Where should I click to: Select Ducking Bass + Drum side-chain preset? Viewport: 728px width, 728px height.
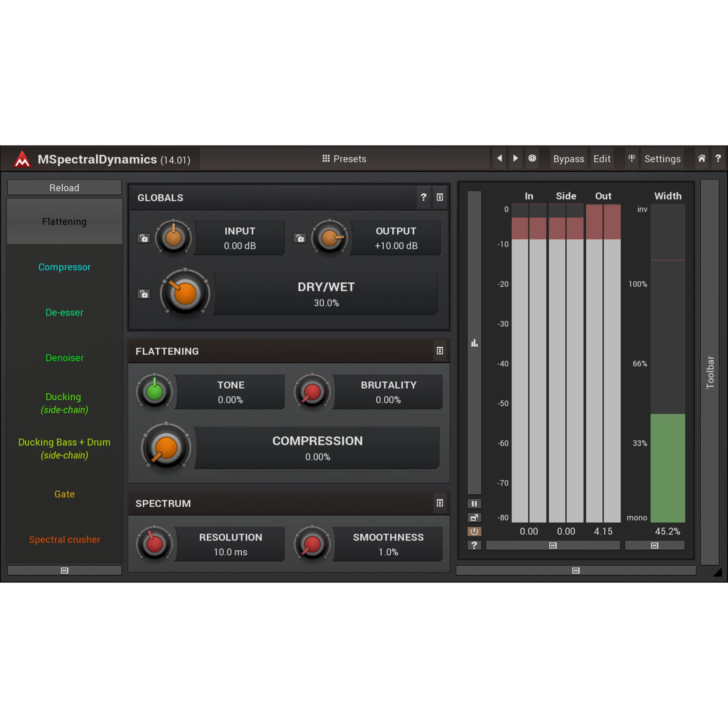point(64,448)
